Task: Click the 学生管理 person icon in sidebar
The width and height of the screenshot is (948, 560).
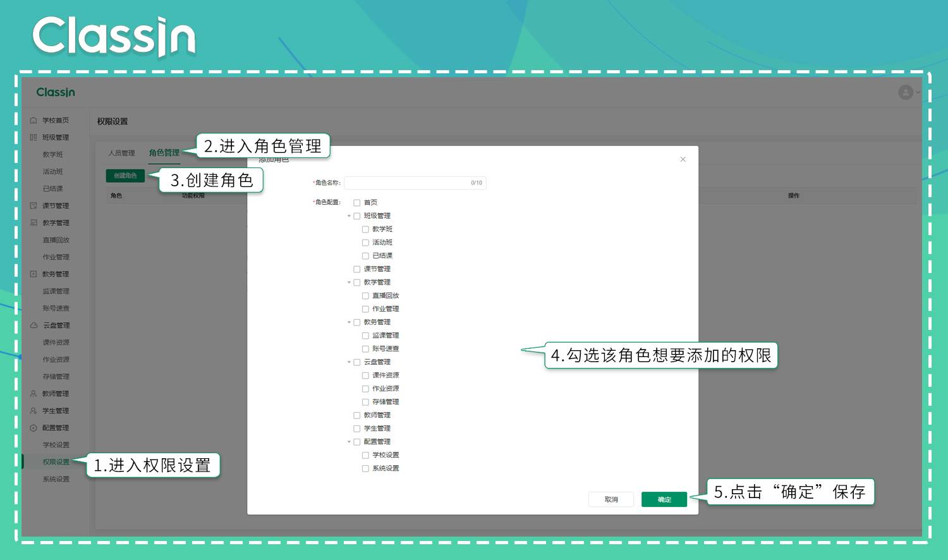Action: [33, 410]
